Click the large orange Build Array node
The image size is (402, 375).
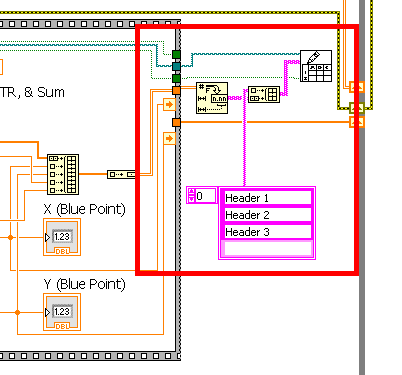(x=63, y=174)
